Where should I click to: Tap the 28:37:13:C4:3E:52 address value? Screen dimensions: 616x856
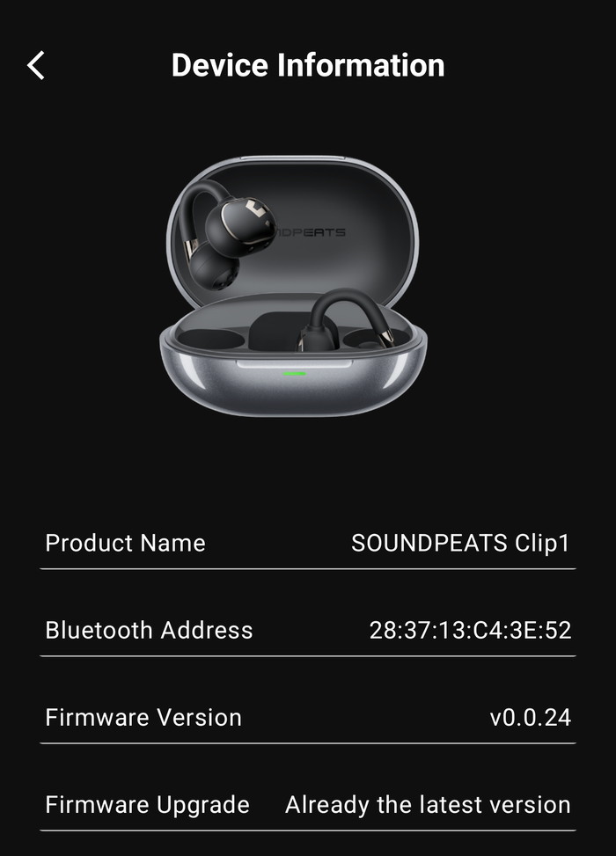[470, 630]
